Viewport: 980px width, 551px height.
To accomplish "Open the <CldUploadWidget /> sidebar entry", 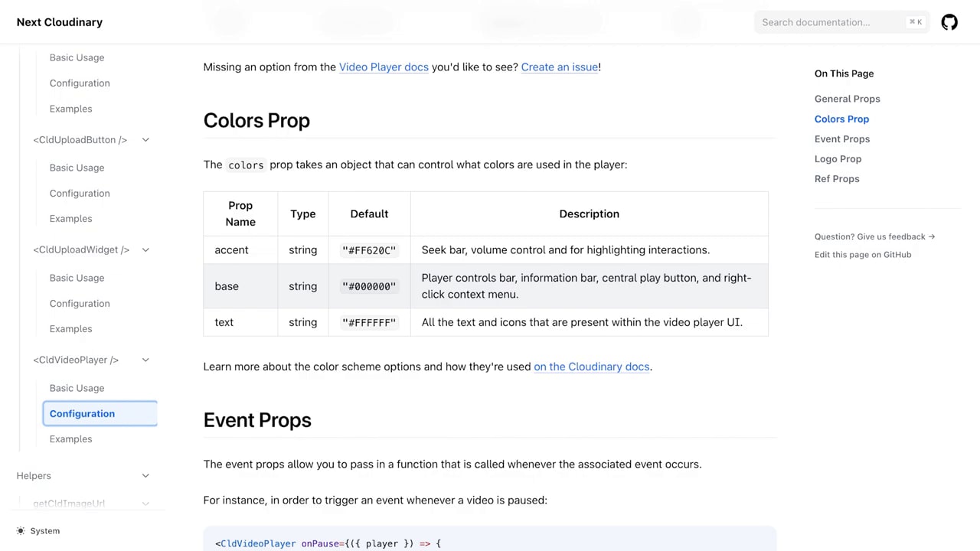I will coord(81,250).
